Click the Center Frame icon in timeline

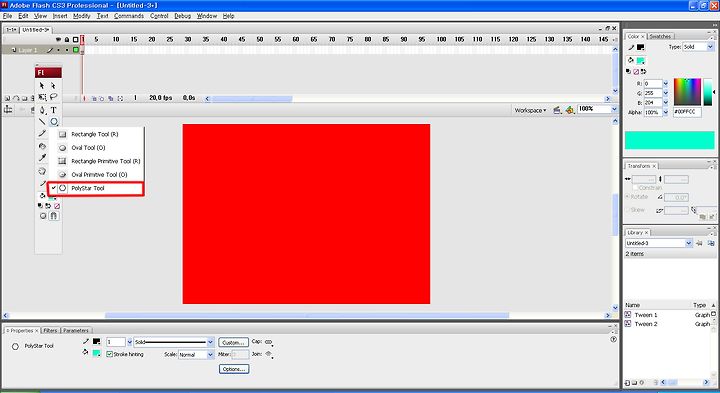(x=84, y=98)
